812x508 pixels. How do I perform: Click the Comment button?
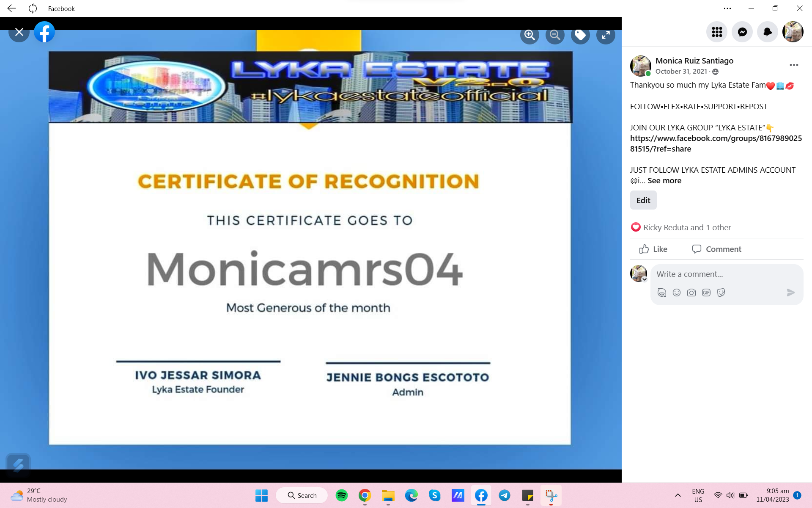tap(717, 249)
